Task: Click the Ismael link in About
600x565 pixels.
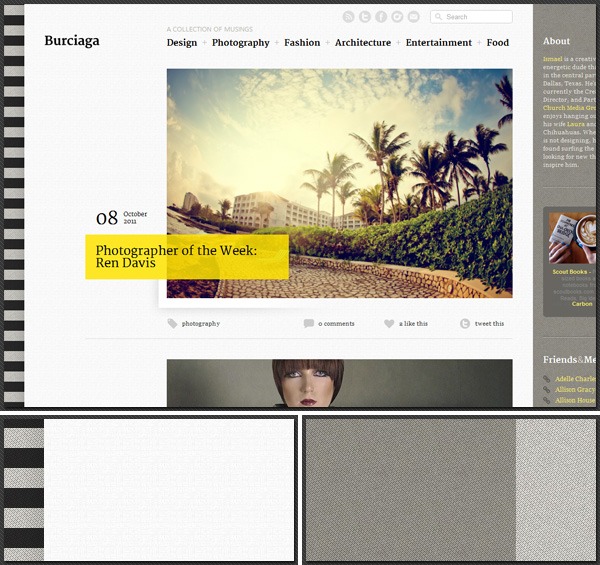Action: [553, 59]
